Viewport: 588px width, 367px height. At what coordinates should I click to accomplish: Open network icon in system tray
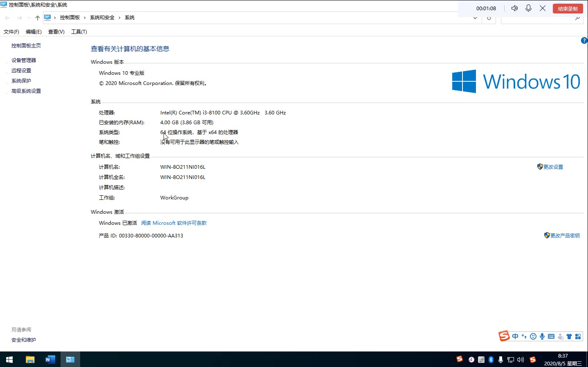pyautogui.click(x=511, y=360)
